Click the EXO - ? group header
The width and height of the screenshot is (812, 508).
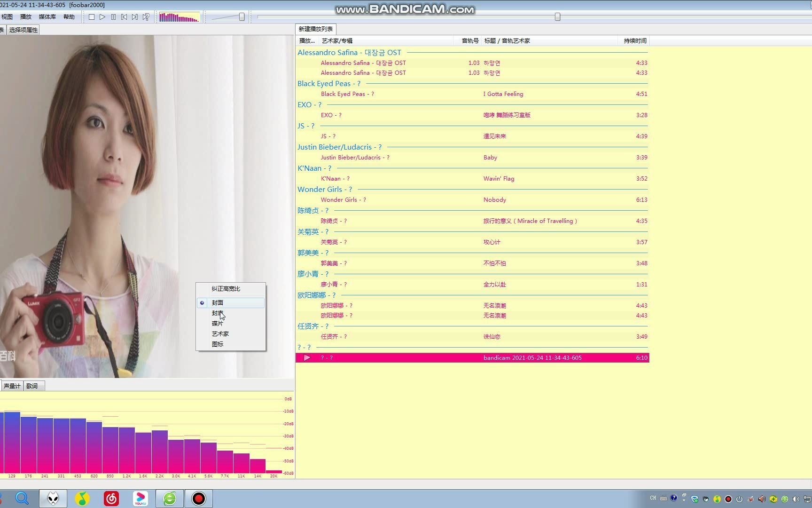(x=472, y=105)
